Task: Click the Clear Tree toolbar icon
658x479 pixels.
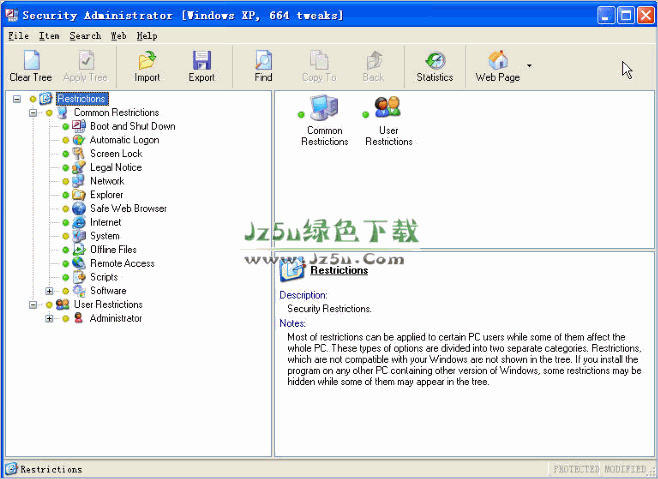Action: (31, 60)
